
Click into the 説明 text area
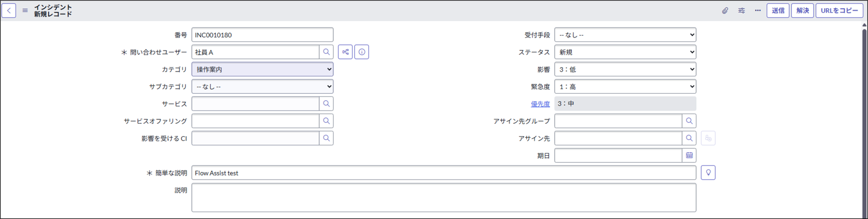click(443, 198)
